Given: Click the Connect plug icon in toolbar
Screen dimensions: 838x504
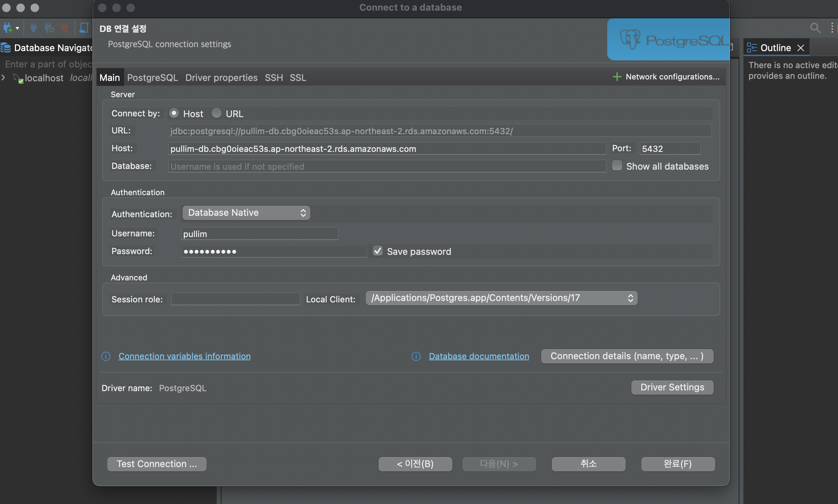Looking at the screenshot, I should pos(33,28).
